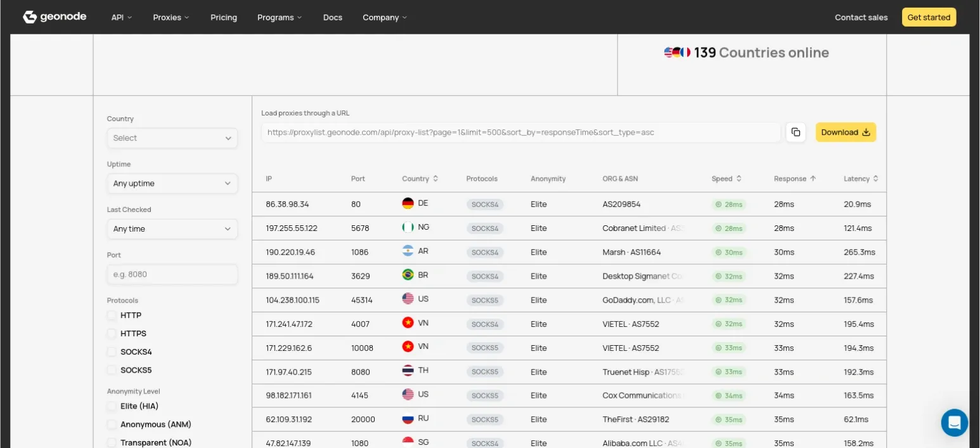Copy the proxy list URL

[x=796, y=133]
